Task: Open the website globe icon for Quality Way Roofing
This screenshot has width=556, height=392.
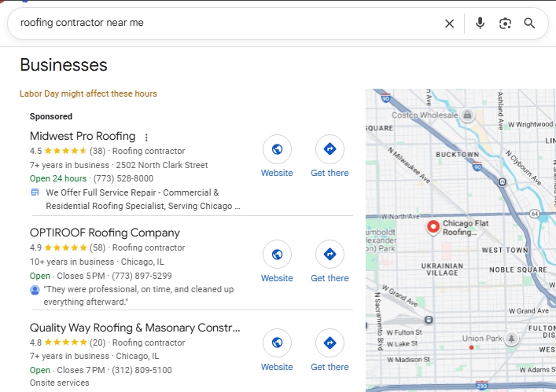Action: (x=277, y=343)
